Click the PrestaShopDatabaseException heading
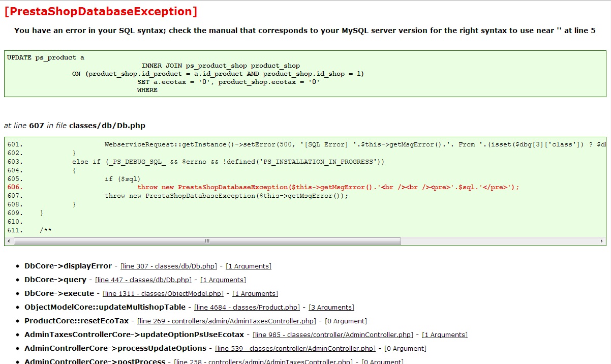Screen dimensions: 611x364 pos(101,12)
